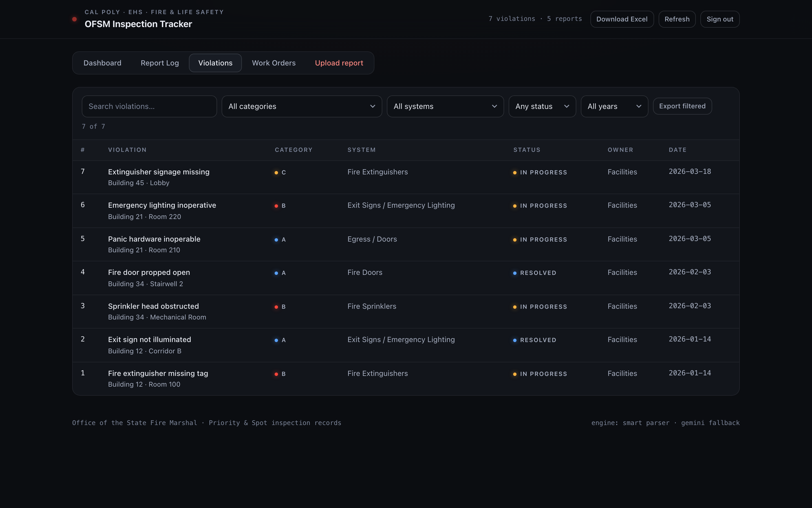Switch to the Report Log tab

click(x=160, y=63)
